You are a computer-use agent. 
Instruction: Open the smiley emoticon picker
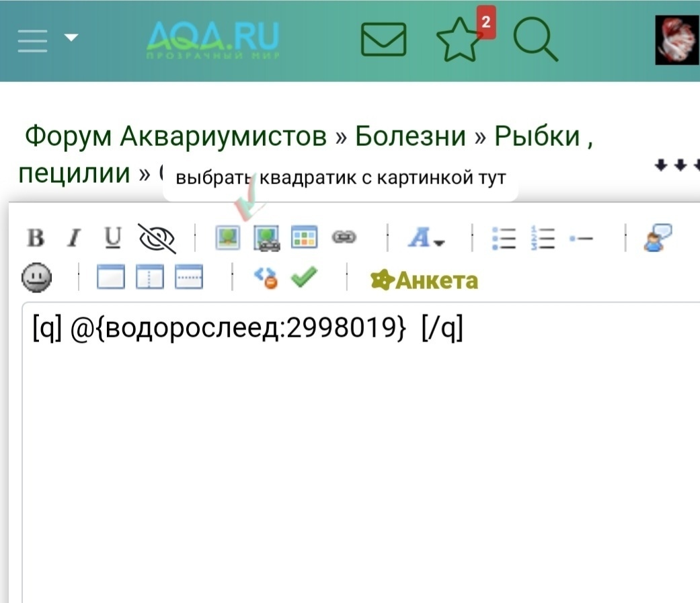pos(36,278)
